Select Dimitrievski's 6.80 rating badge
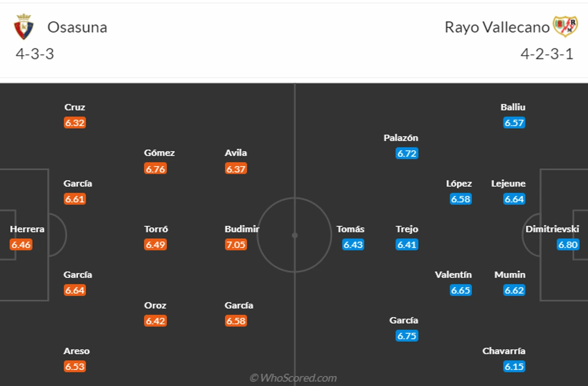The image size is (588, 386). tap(568, 245)
